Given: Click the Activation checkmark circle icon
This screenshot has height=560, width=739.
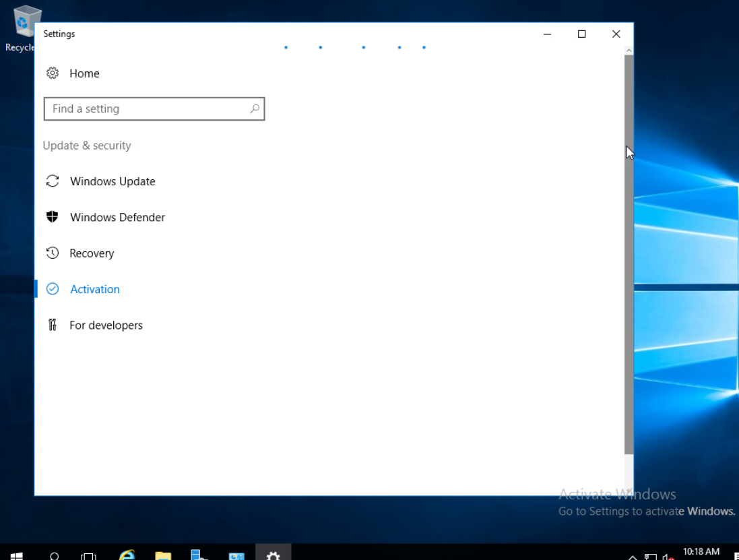Looking at the screenshot, I should coord(53,289).
